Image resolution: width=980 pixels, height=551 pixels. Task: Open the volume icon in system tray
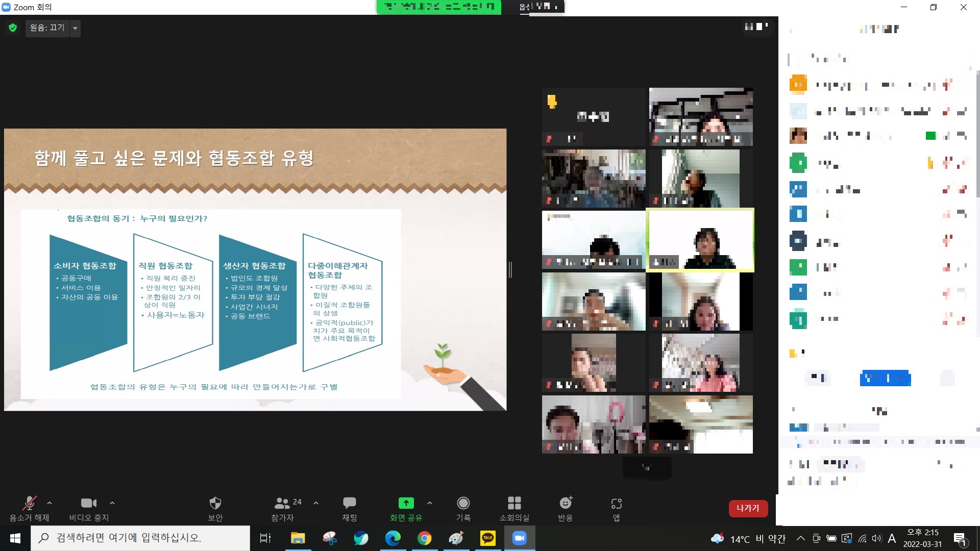point(877,538)
